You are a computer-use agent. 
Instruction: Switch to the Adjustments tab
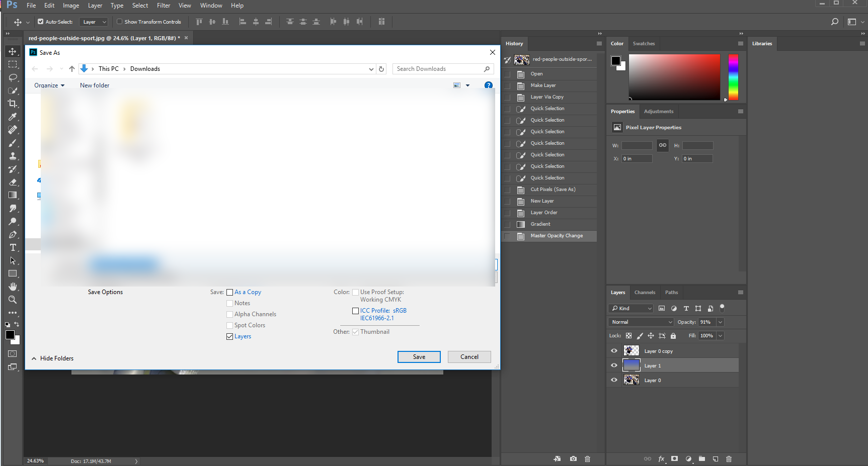(658, 112)
